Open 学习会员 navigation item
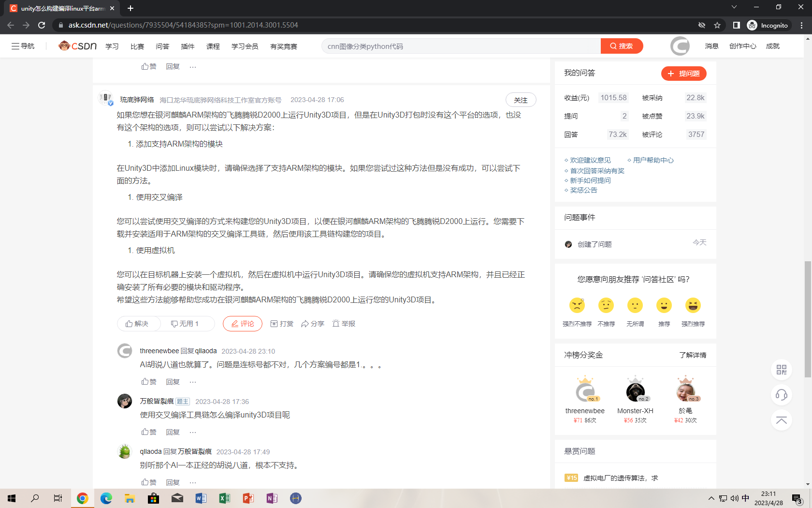This screenshot has width=812, height=508. (245, 46)
